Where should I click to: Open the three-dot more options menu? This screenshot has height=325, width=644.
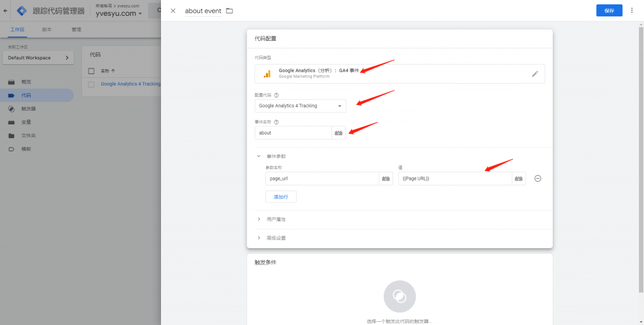point(631,11)
